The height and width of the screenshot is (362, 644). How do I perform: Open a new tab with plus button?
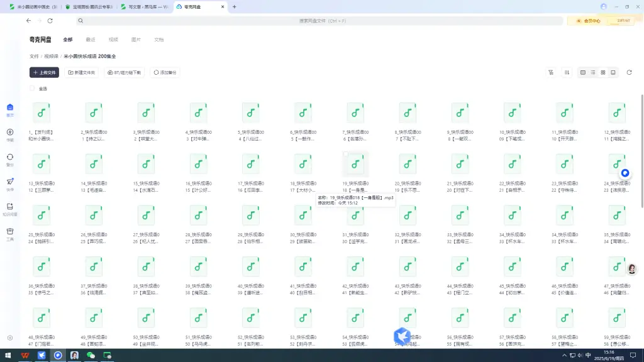coord(235,6)
